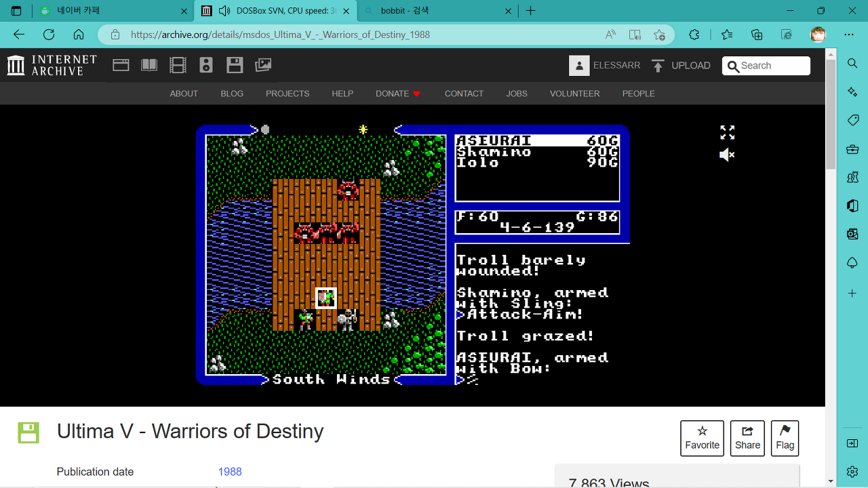The image size is (868, 488).
Task: Open the 1988 publication date link
Action: tap(230, 472)
